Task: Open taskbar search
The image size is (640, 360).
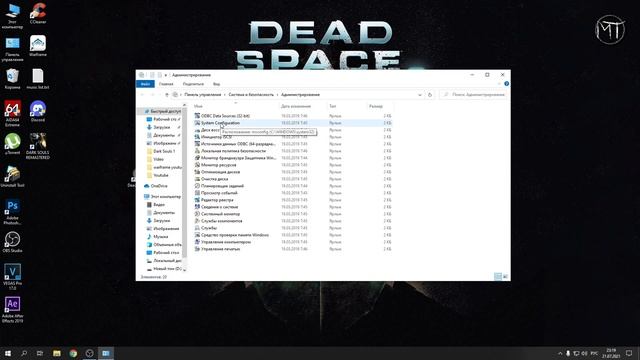Action: click(x=24, y=353)
